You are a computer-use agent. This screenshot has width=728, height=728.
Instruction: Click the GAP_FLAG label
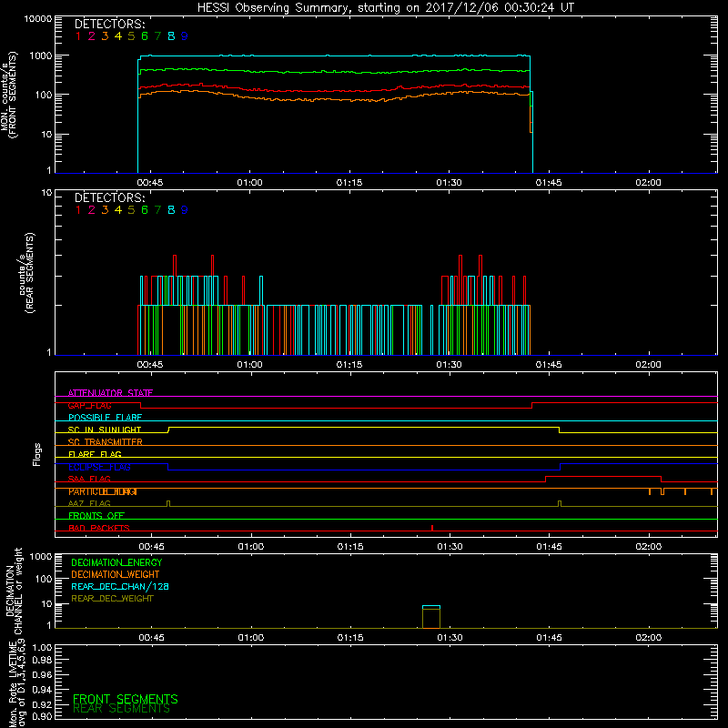(90, 405)
